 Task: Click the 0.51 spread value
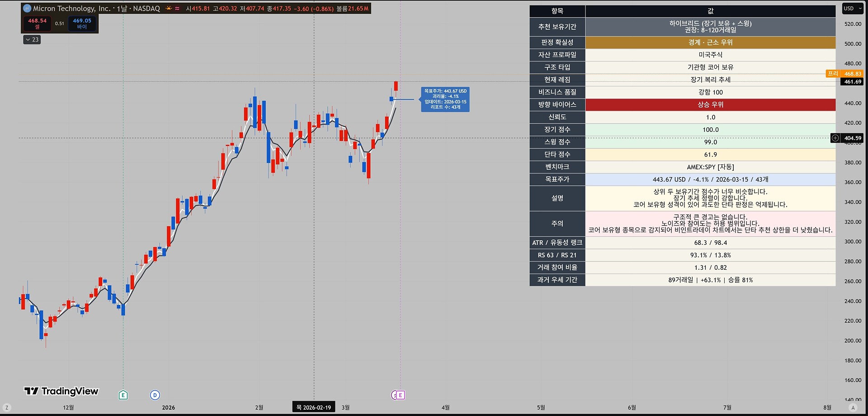click(x=60, y=23)
